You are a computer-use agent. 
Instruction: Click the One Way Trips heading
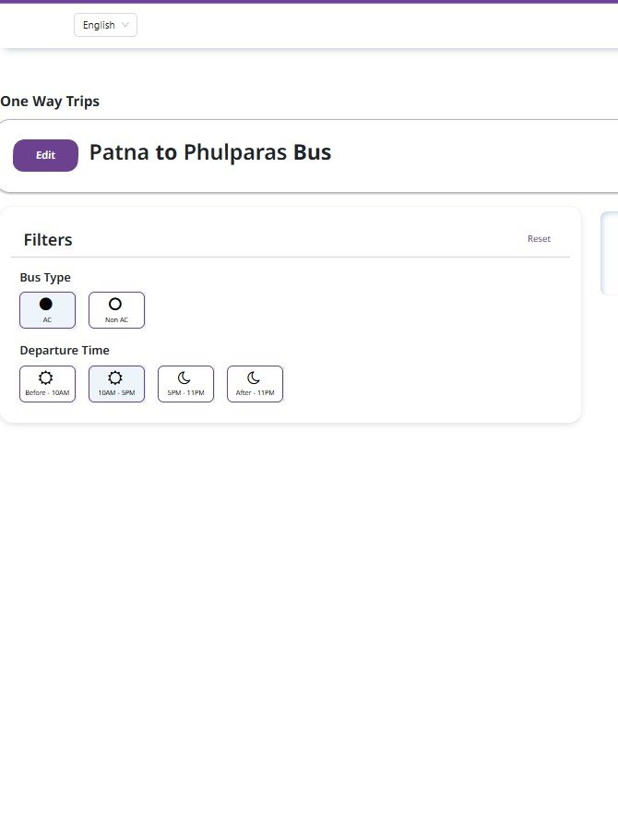pyautogui.click(x=50, y=102)
